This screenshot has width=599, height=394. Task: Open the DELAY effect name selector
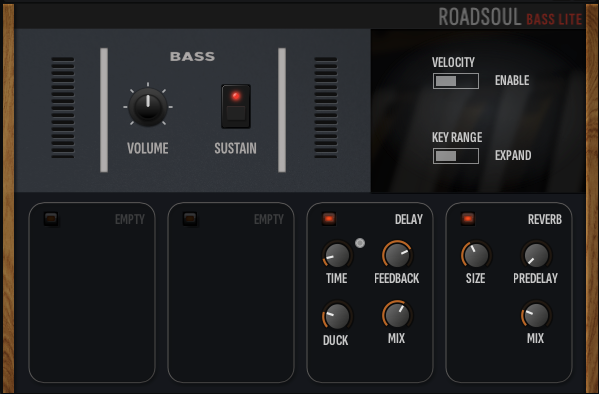409,219
